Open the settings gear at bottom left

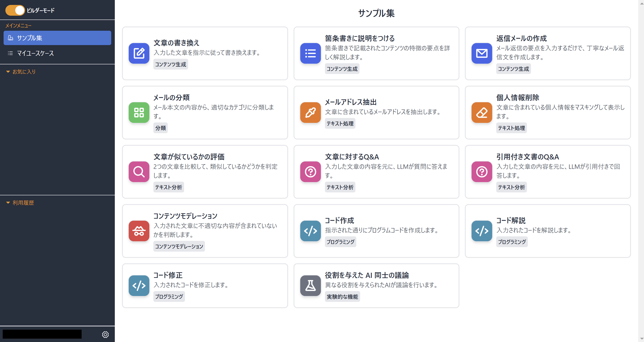[105, 334]
